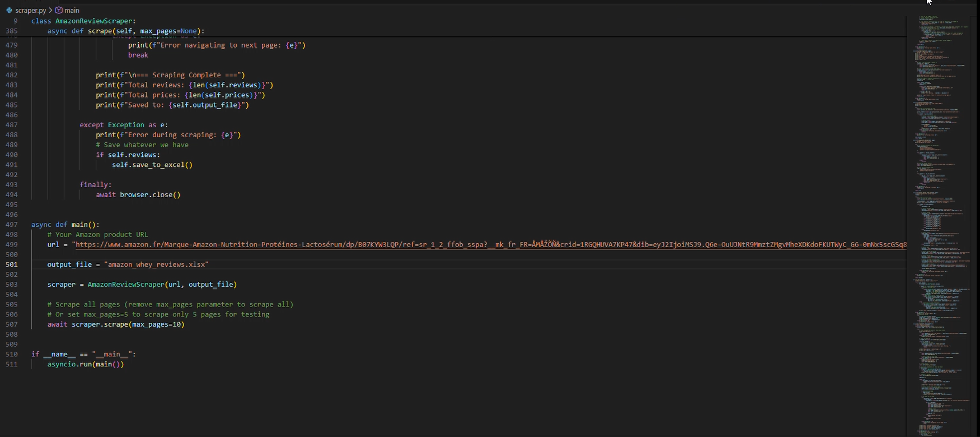Click the '# Your Amazon product URL' comment

[98, 235]
